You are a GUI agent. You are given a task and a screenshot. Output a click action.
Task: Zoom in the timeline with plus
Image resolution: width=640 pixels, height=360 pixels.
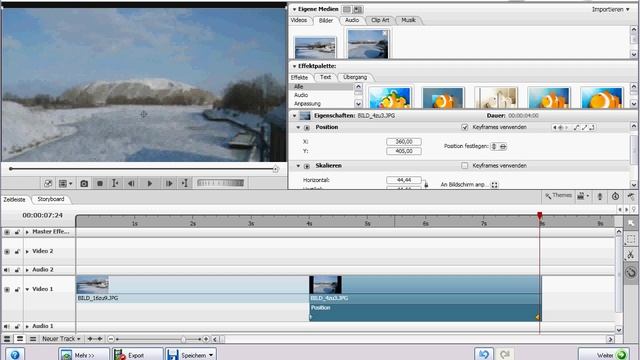coord(206,339)
